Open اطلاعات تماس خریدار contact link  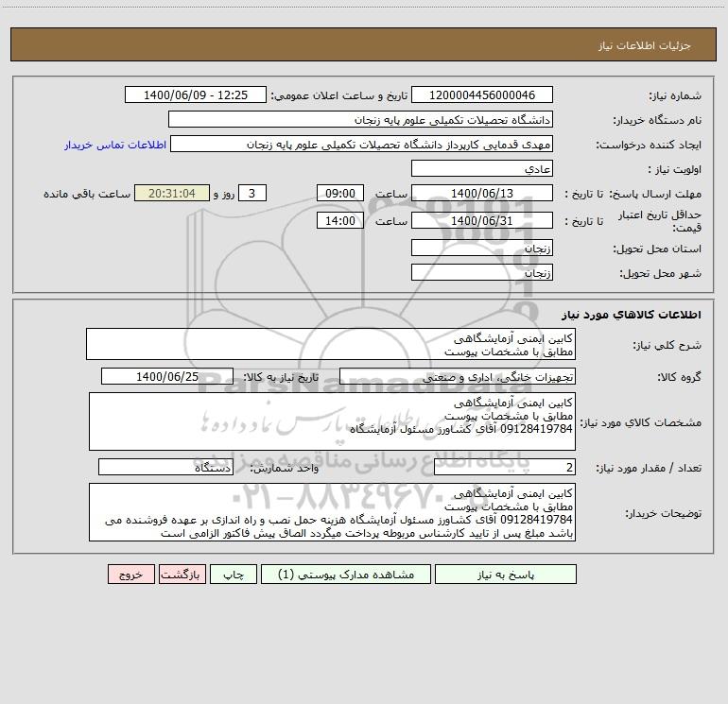[x=115, y=145]
